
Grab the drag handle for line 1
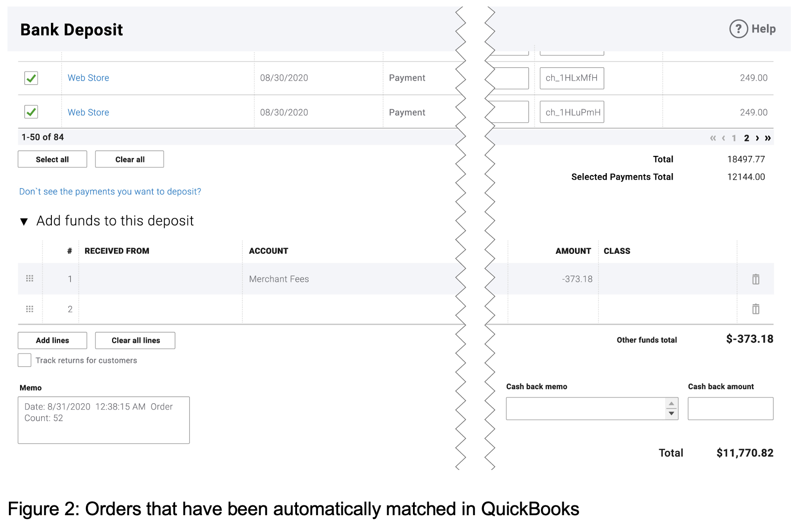(x=29, y=279)
